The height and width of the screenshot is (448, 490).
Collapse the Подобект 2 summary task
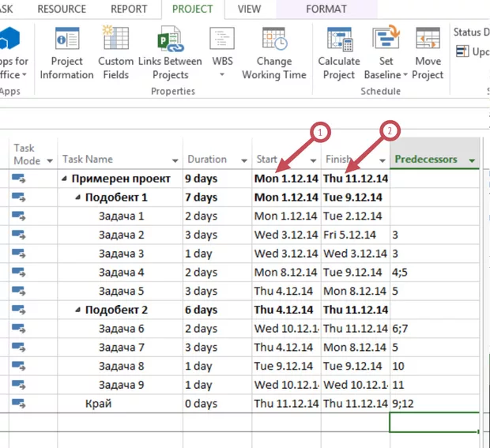77,310
